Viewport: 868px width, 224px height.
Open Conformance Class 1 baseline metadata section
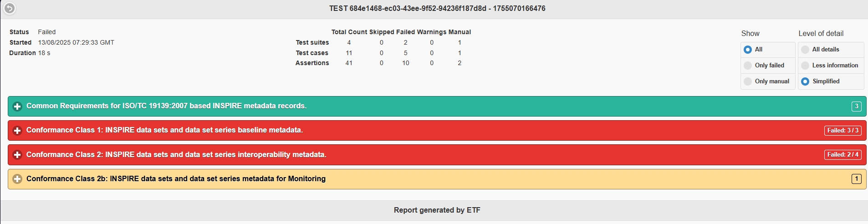tap(164, 130)
